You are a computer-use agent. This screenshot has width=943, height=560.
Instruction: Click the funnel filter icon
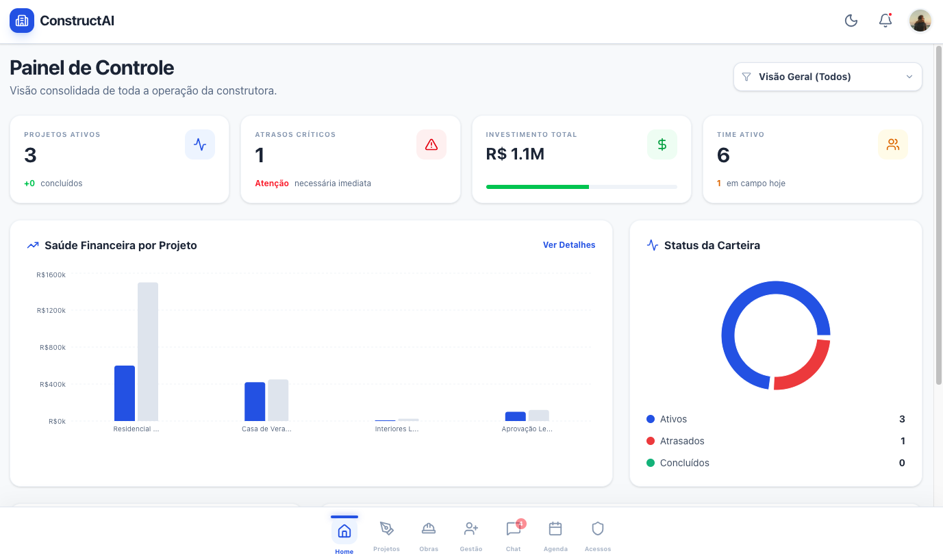tap(746, 77)
